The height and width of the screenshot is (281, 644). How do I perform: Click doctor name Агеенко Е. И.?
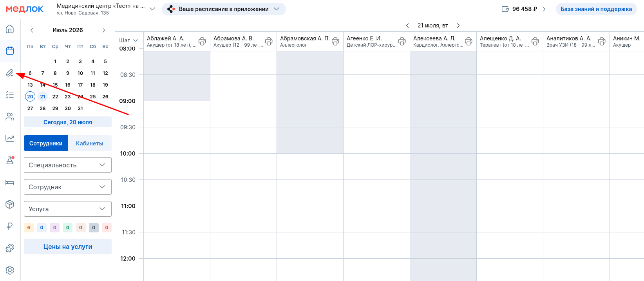(364, 38)
